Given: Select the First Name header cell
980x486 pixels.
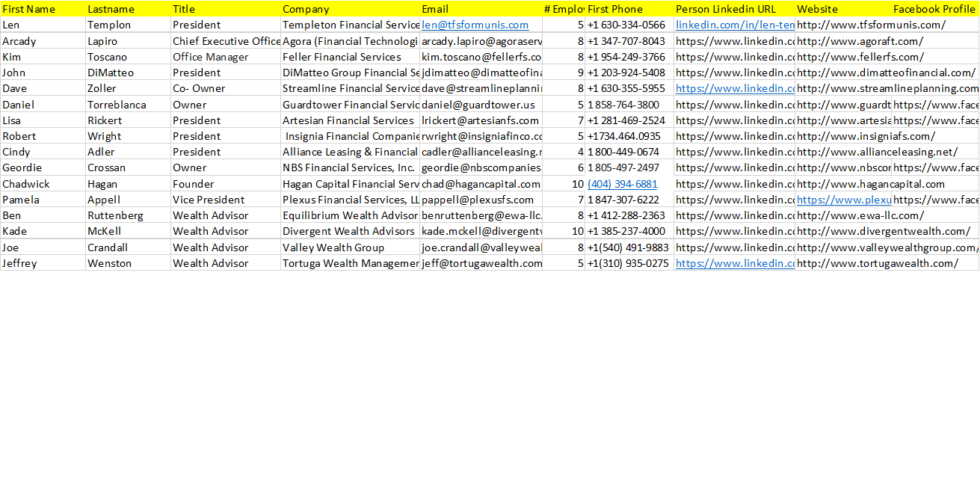Looking at the screenshot, I should (x=43, y=9).
